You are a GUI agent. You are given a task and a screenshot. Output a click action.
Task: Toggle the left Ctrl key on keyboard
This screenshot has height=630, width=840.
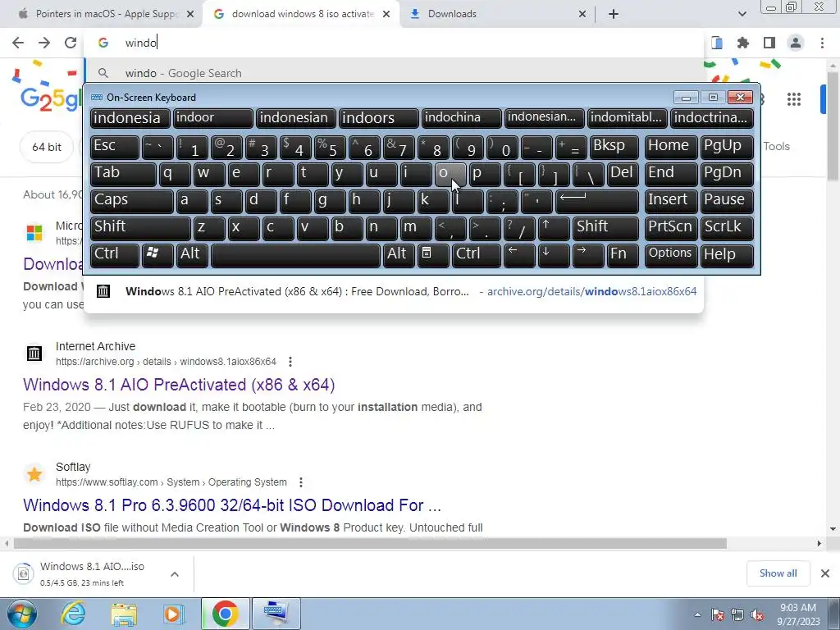pos(115,255)
